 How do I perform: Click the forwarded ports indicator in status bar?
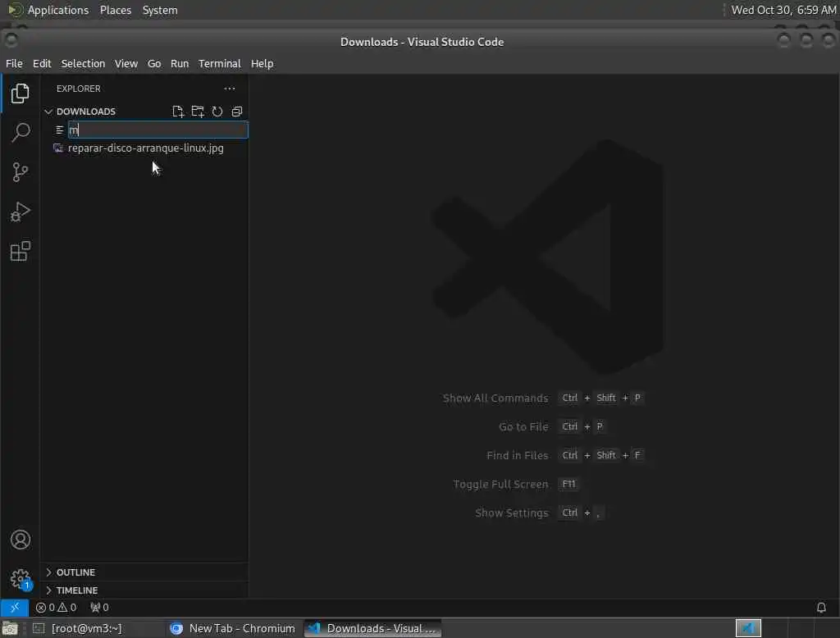(x=99, y=608)
